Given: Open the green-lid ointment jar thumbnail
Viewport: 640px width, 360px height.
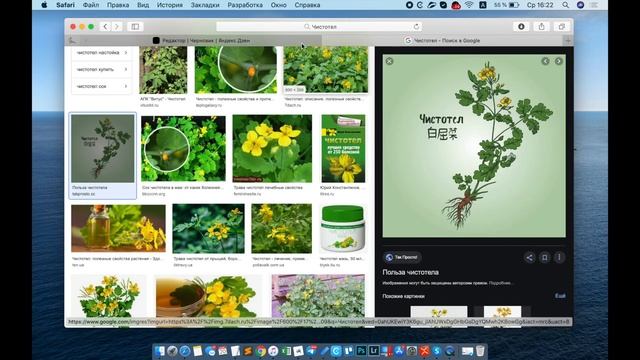Looking at the screenshot, I should pos(342,229).
